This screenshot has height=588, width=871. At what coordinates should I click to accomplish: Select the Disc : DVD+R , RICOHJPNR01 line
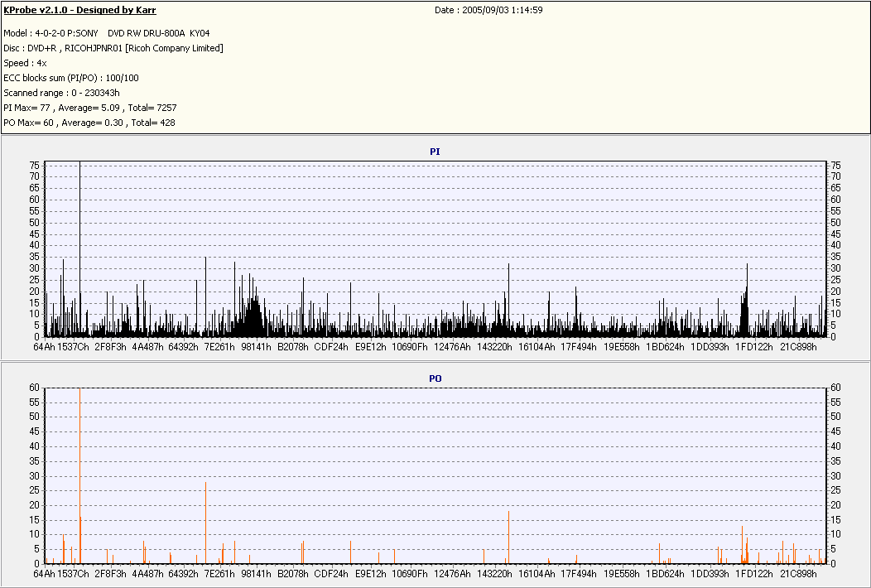tap(113, 48)
